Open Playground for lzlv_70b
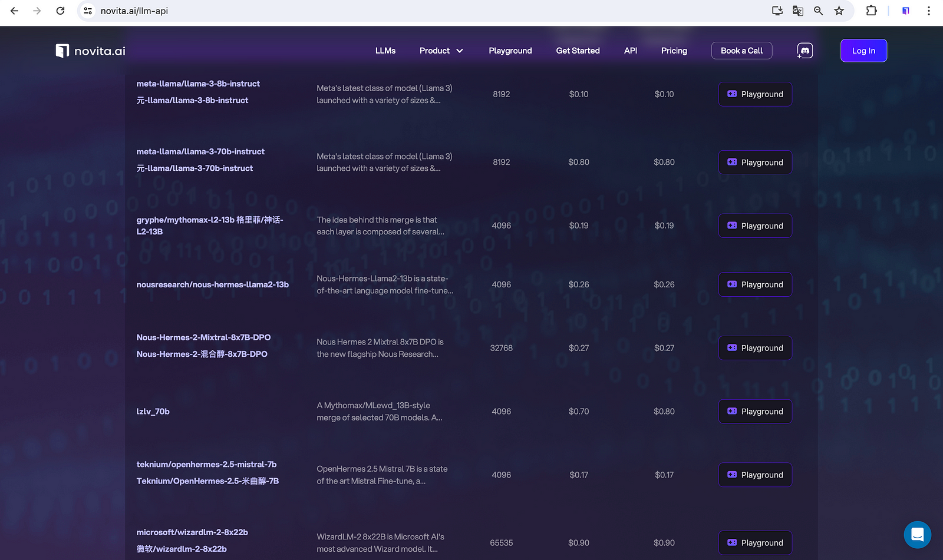943x560 pixels. coord(755,412)
